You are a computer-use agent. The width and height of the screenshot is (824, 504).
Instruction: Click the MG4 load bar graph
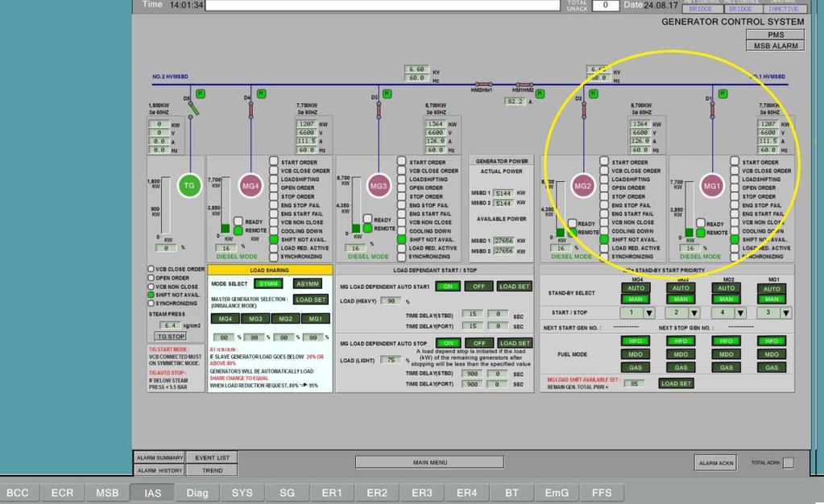pyautogui.click(x=226, y=205)
